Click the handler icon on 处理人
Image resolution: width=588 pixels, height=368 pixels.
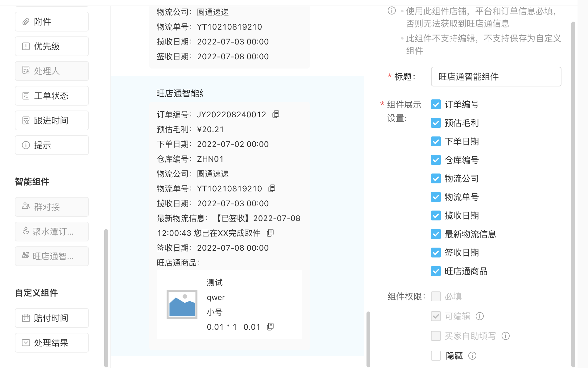coord(26,70)
